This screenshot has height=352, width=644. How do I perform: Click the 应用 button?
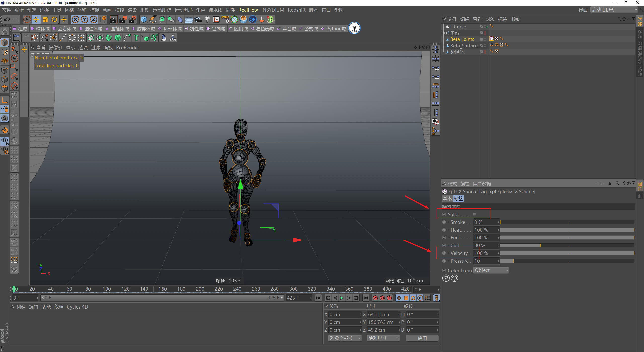[x=422, y=338]
